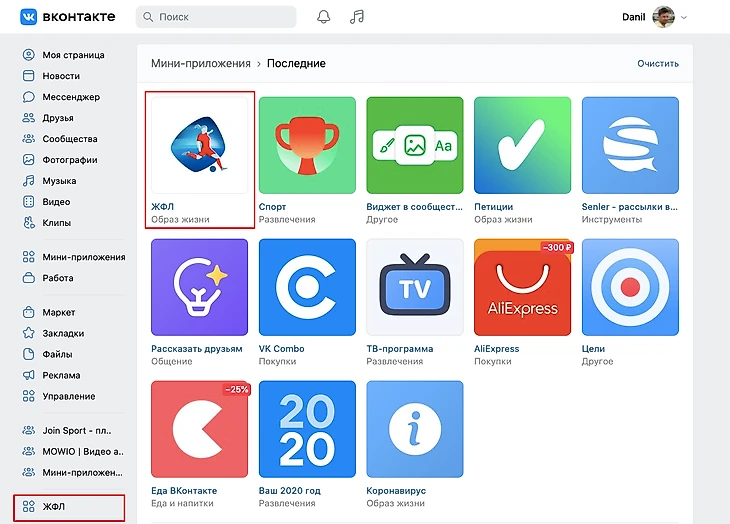The image size is (730, 524).
Task: Click the Инструменты category label under Senler
Action: click(x=612, y=219)
